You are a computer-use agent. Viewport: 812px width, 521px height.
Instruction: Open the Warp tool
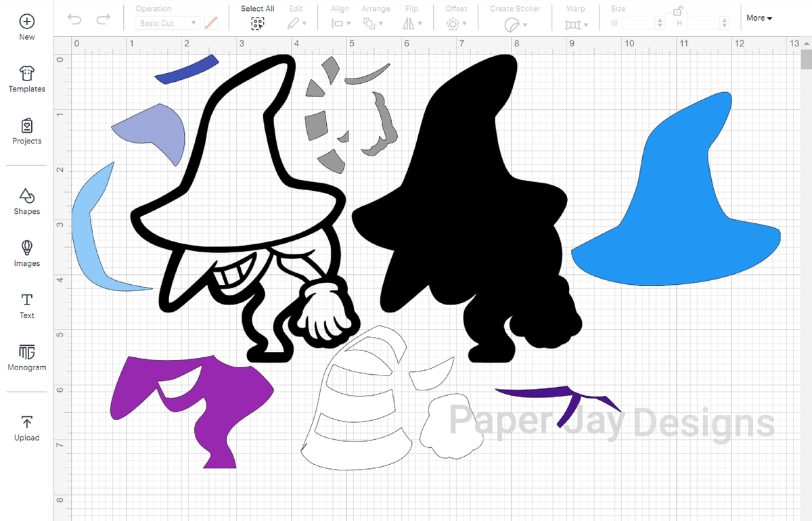click(x=577, y=24)
